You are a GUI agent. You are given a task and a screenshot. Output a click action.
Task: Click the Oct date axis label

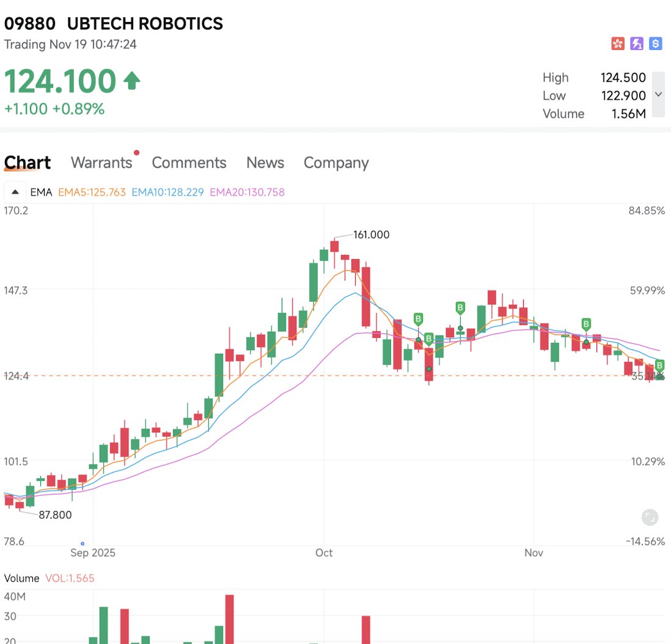[x=324, y=553]
